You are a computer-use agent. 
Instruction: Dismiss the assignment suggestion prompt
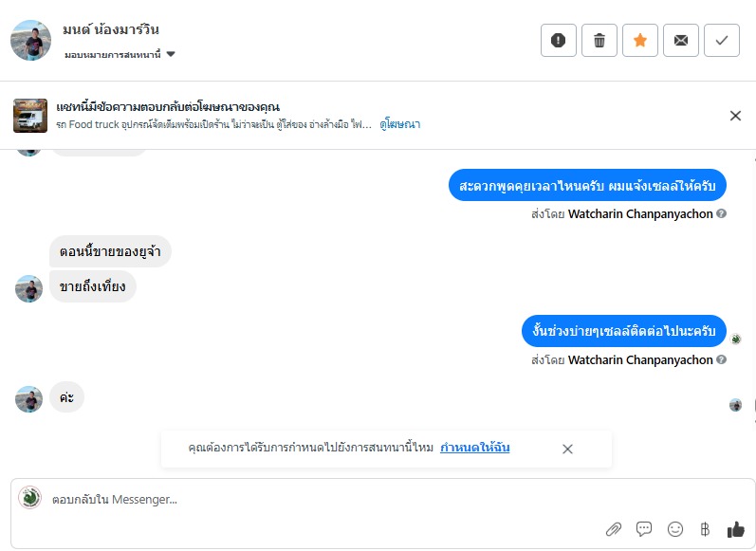567,449
